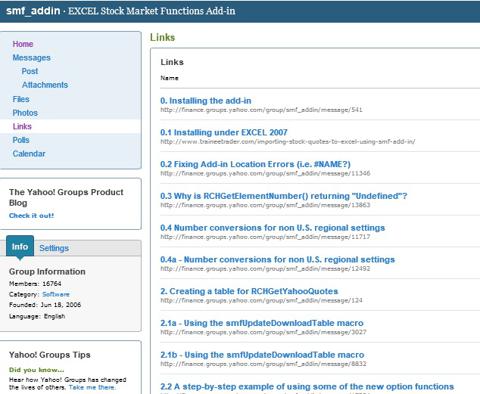Click the smf_addin group title in header
The height and width of the screenshot is (394, 480).
coord(33,11)
